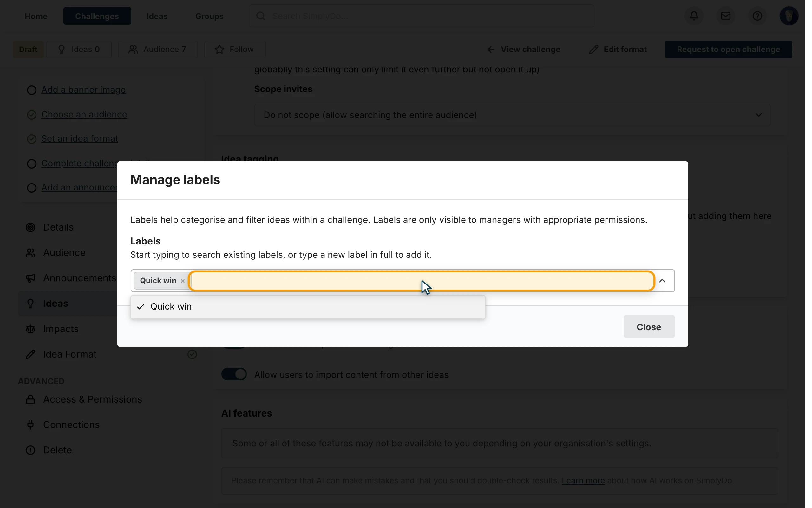
Task: Open the notifications bell icon
Action: (694, 16)
